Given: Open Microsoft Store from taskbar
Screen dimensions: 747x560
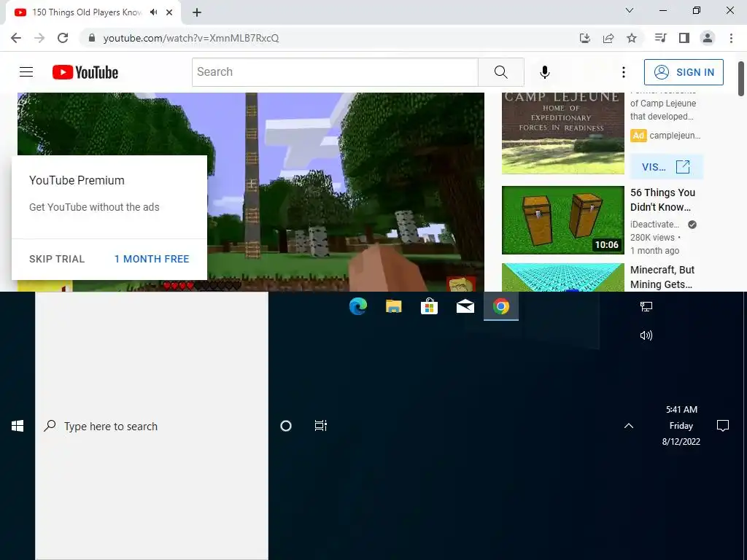Looking at the screenshot, I should click(x=429, y=306).
